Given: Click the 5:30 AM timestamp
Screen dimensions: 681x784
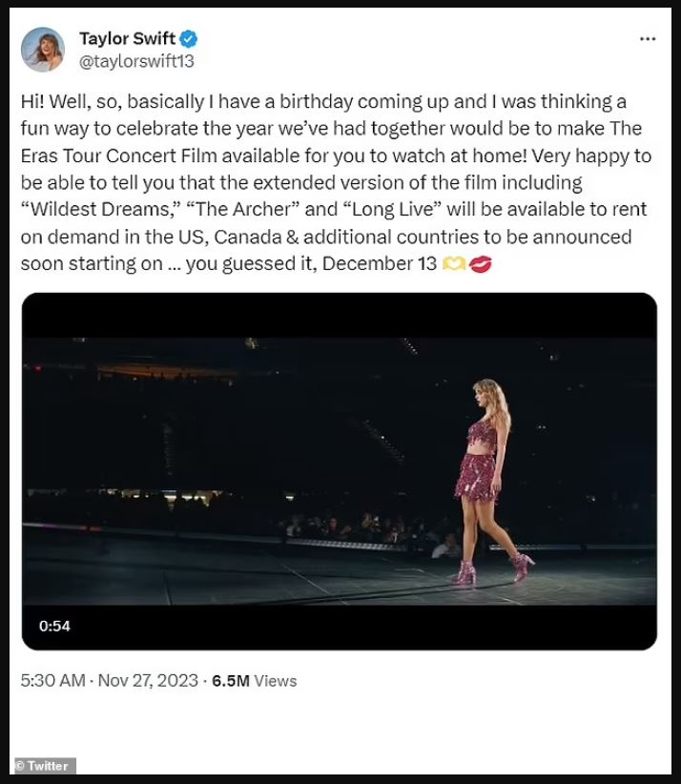Looking at the screenshot, I should pyautogui.click(x=52, y=681).
